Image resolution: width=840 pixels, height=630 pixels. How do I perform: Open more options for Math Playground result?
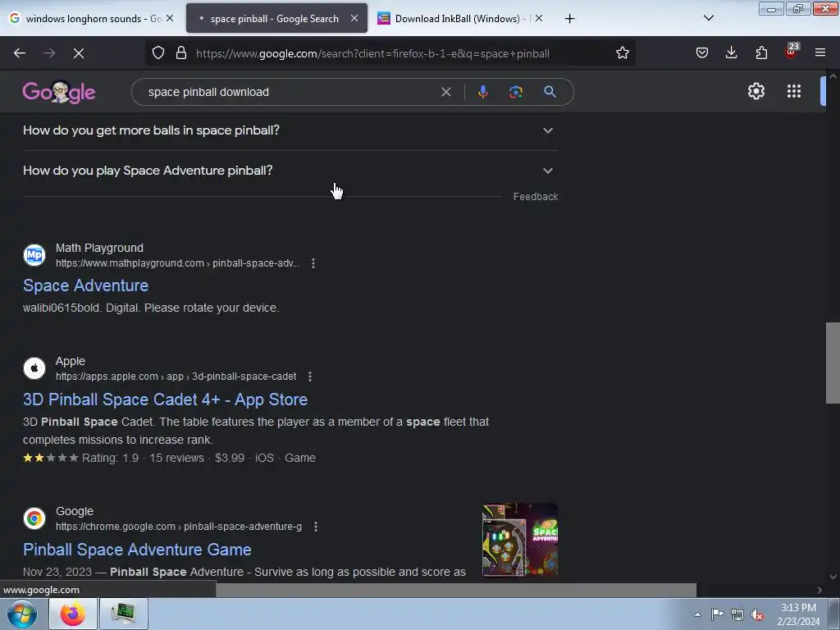coord(313,263)
